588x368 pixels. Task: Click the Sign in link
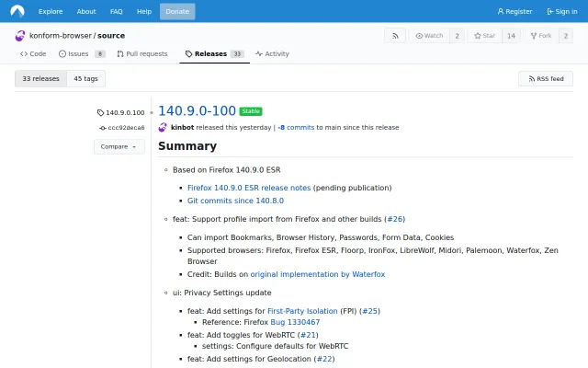pyautogui.click(x=562, y=11)
